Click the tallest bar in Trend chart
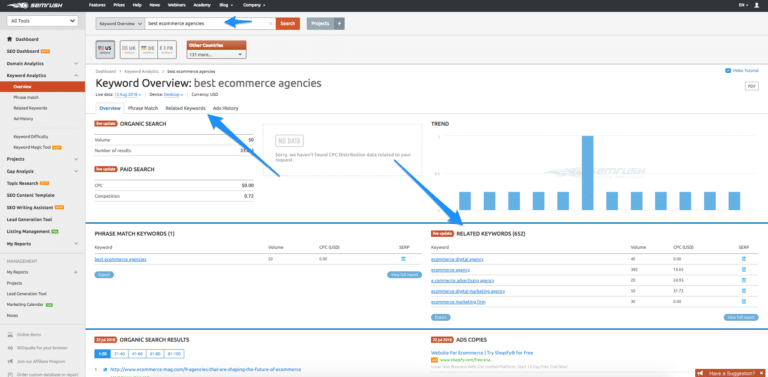The image size is (768, 377). point(587,173)
